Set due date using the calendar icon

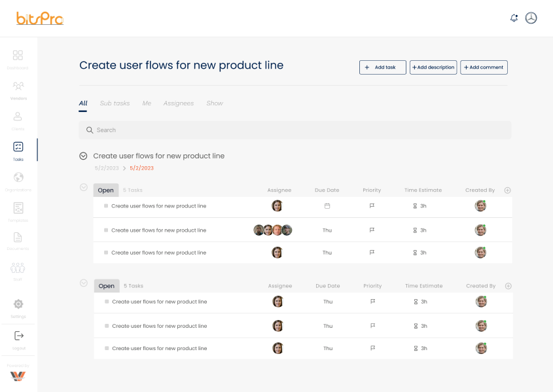[327, 206]
